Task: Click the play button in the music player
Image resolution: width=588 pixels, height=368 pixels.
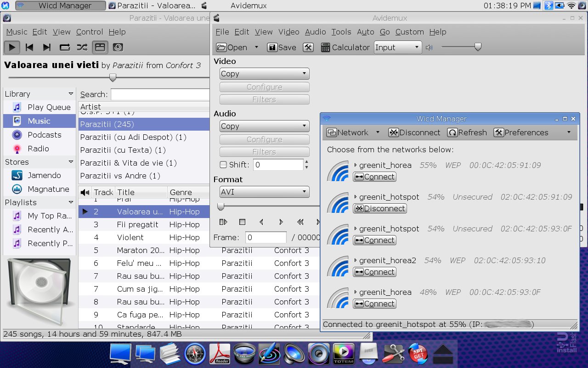Action: (12, 47)
